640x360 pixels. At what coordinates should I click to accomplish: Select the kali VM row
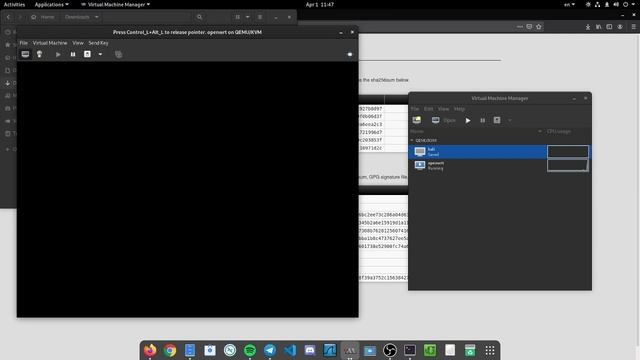point(500,152)
